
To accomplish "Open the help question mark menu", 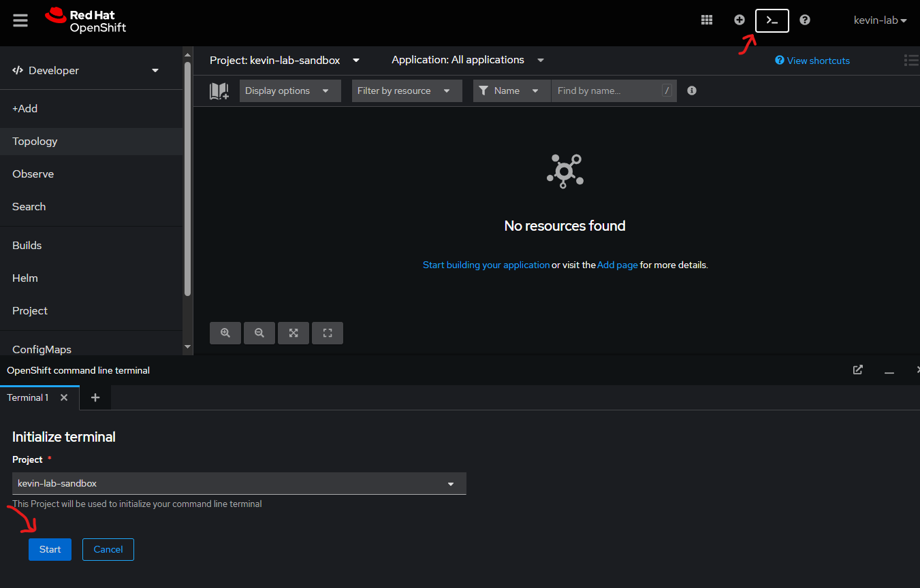I will tap(805, 20).
